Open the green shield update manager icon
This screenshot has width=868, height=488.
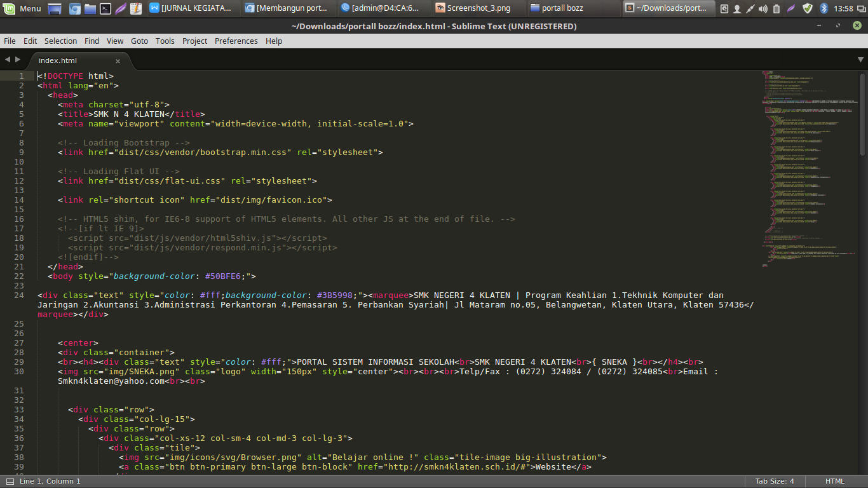click(808, 8)
